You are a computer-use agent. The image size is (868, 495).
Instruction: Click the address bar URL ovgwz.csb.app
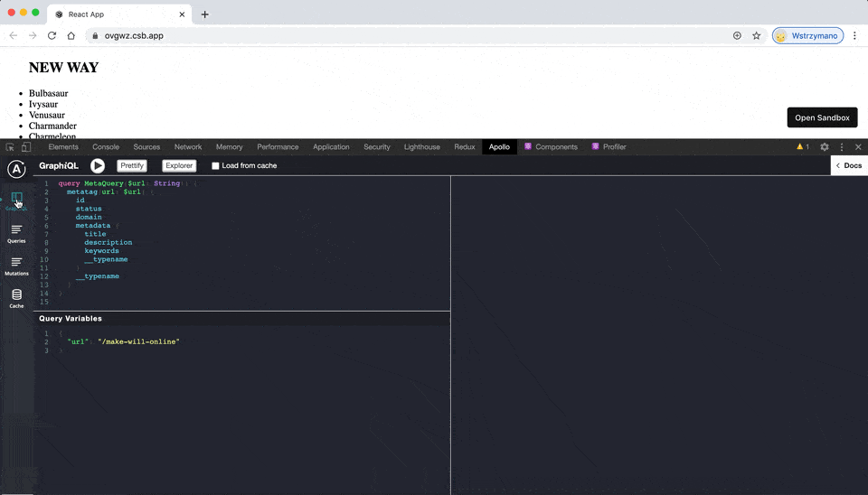134,35
